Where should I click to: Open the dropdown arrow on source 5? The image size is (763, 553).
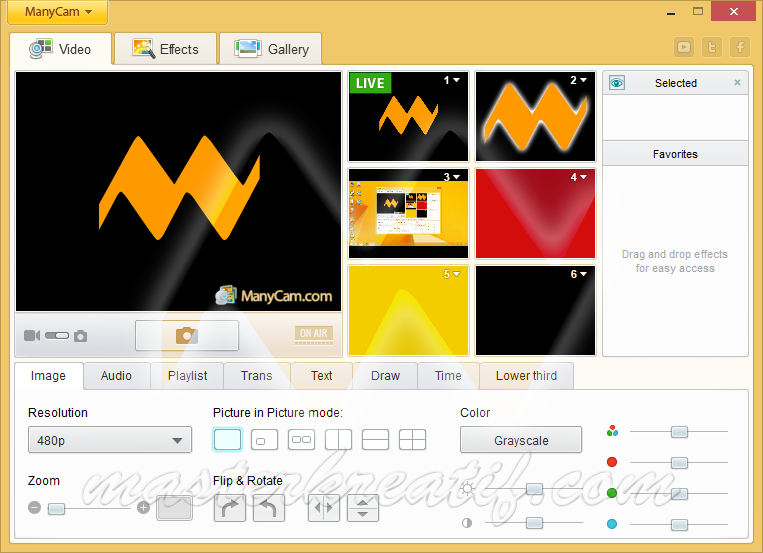pos(456,274)
